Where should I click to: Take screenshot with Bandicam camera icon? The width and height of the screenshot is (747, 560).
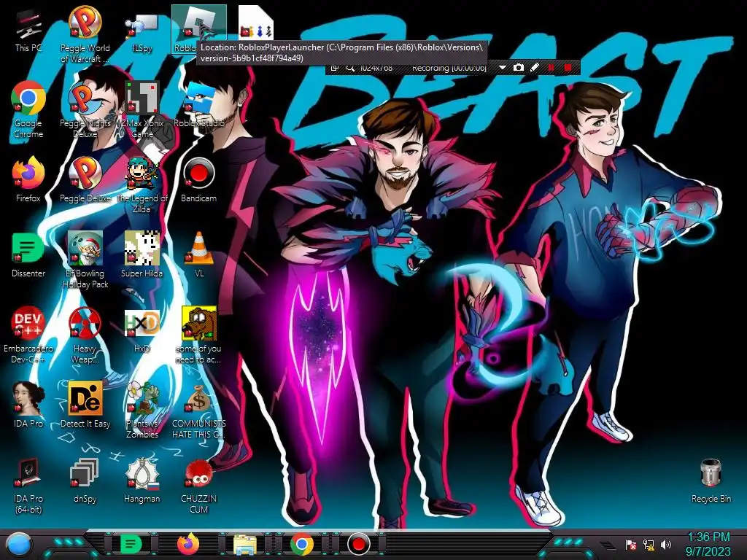[x=519, y=68]
